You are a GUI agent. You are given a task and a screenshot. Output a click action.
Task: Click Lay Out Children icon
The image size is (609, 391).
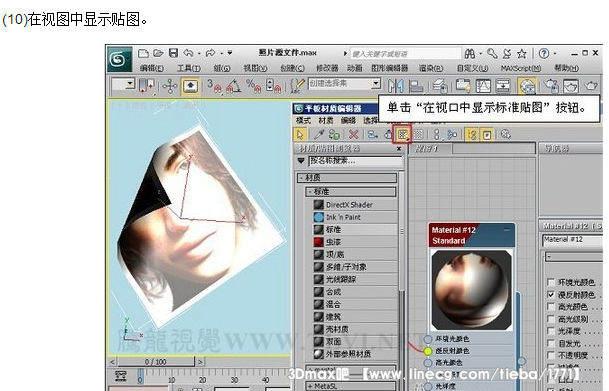(452, 134)
